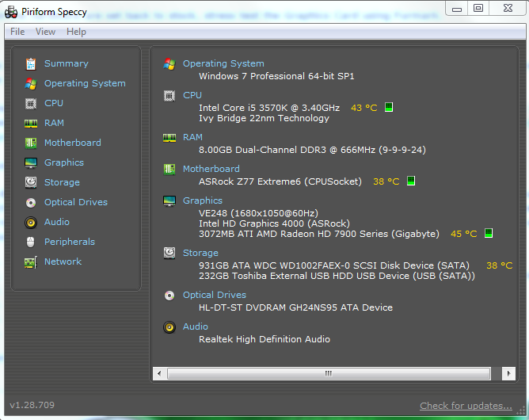Click the Motherboard icon in summary panel
The image size is (529, 420).
click(x=169, y=169)
